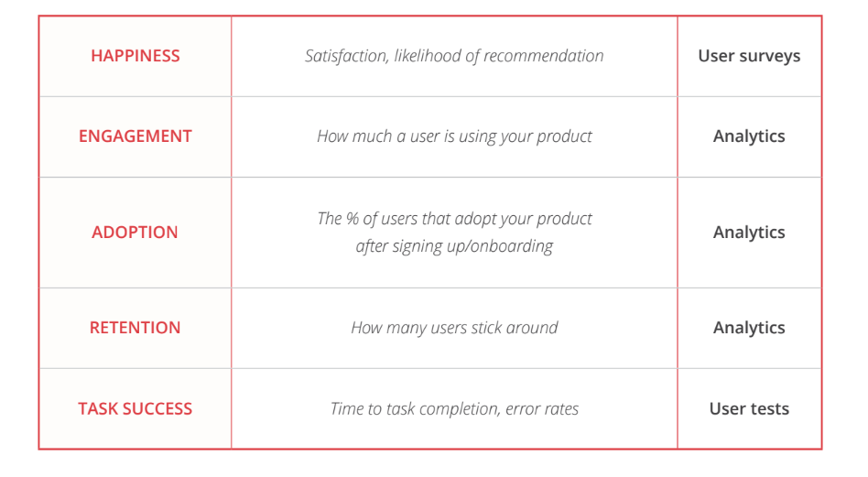Click 'error rates' in Task Success row
The width and height of the screenshot is (868, 477).
(x=542, y=409)
